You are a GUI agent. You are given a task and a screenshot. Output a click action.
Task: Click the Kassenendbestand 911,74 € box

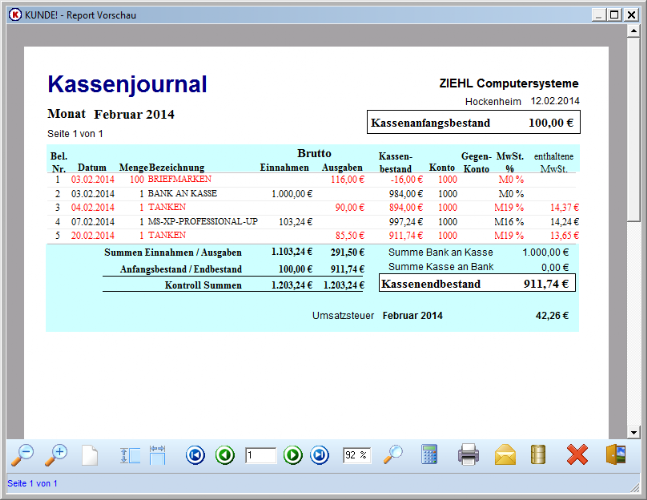477,284
